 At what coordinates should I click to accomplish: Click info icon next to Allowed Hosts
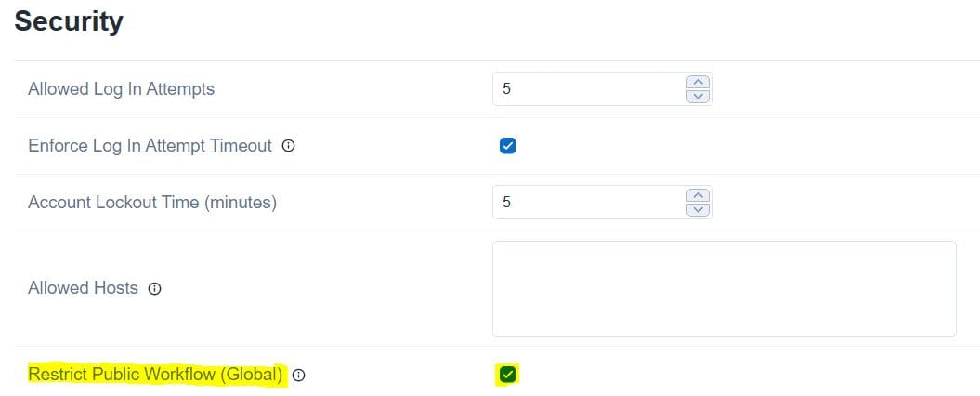pos(155,289)
